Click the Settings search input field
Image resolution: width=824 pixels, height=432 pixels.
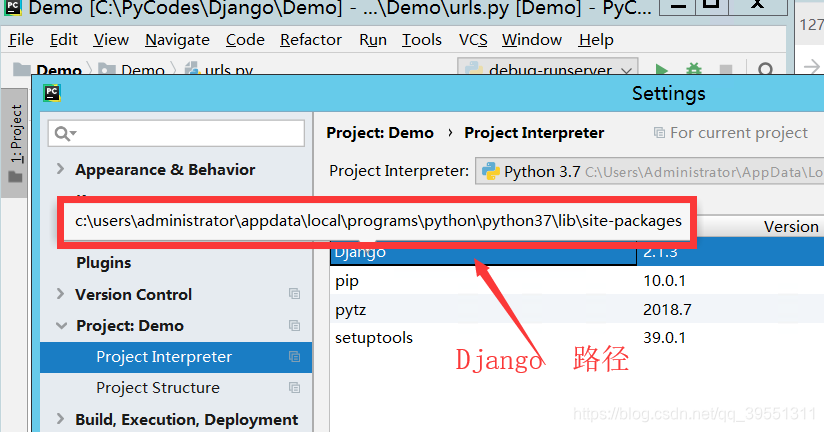[x=176, y=133]
